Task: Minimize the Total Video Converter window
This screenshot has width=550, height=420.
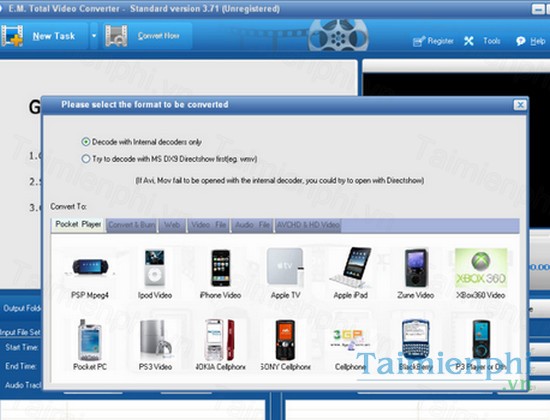Action: pos(538,9)
